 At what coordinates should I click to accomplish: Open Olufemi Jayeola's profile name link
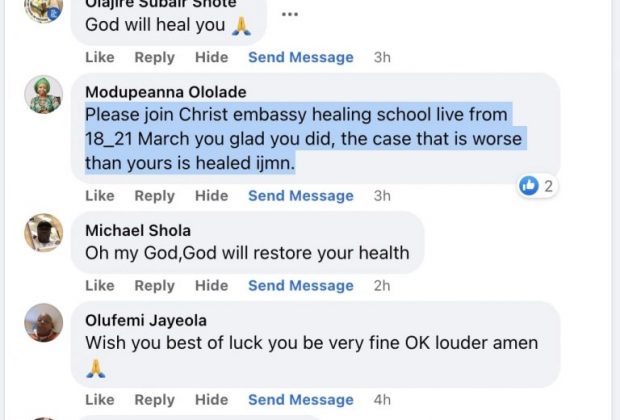[x=145, y=320]
